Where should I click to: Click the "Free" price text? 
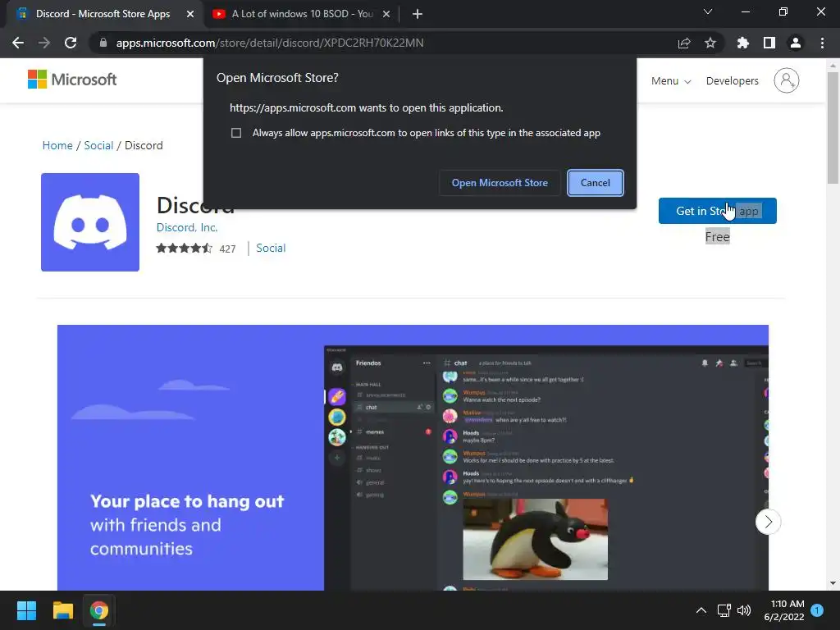[x=717, y=237]
